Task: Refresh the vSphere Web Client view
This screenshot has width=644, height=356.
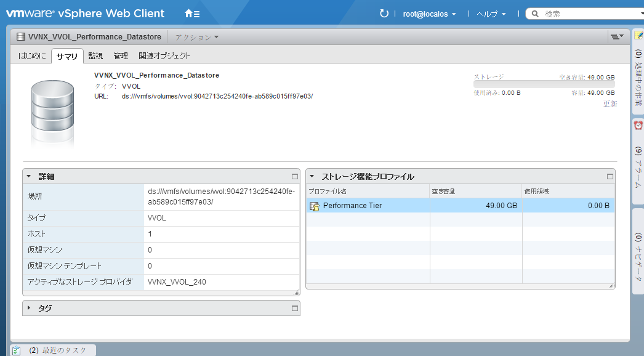Action: pyautogui.click(x=384, y=14)
